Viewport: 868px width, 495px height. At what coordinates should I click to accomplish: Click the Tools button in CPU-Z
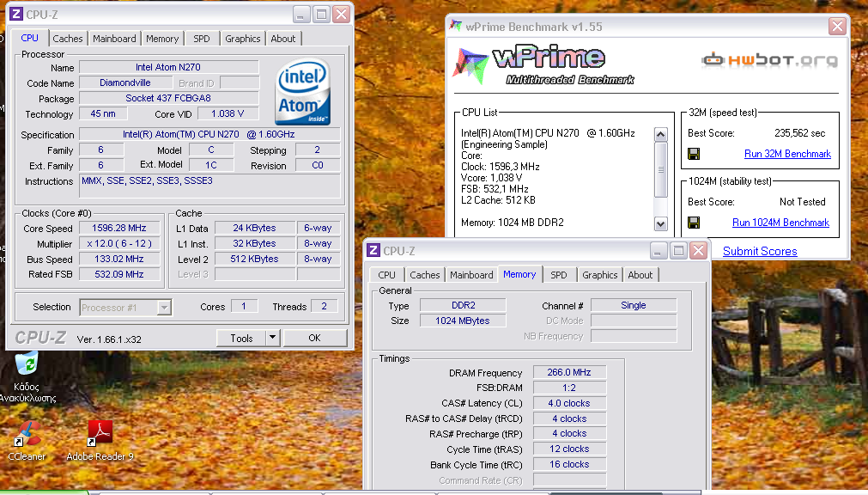(241, 338)
